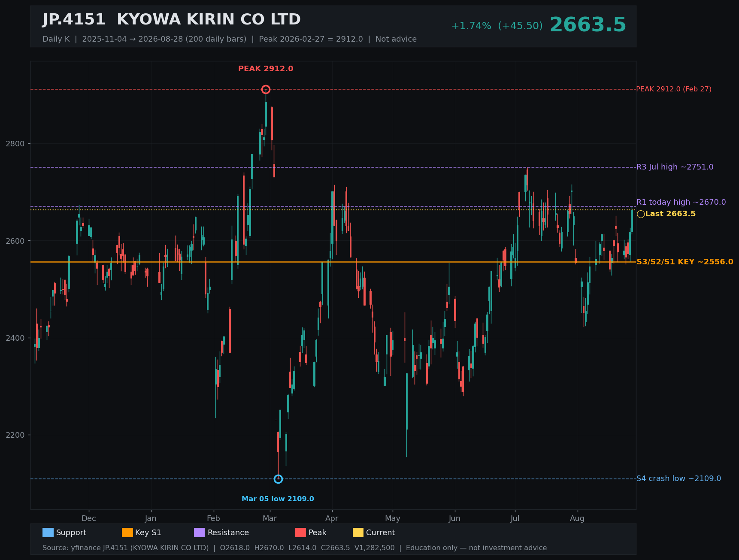Click the 'Support' legend label
739x560 pixels.
(71, 533)
